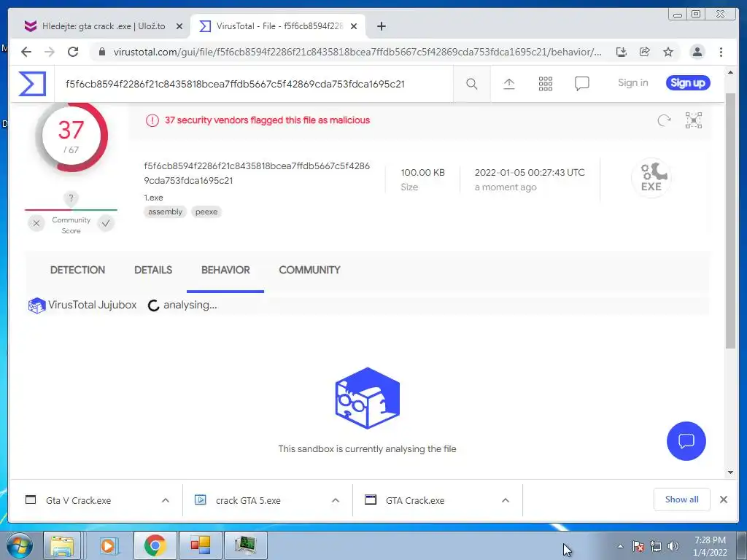Open the relations graph icon

click(x=694, y=120)
